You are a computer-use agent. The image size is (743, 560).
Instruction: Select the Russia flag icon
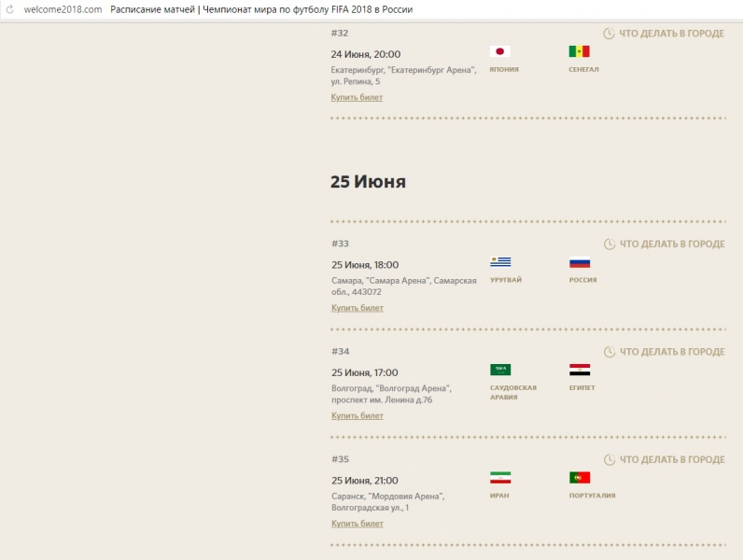[x=579, y=262]
